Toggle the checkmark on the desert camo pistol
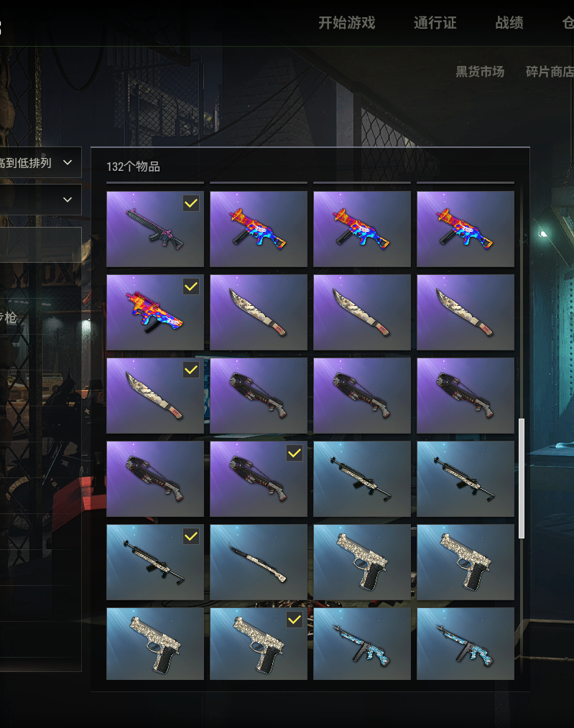Screen dimensions: 574x728 (x=295, y=620)
